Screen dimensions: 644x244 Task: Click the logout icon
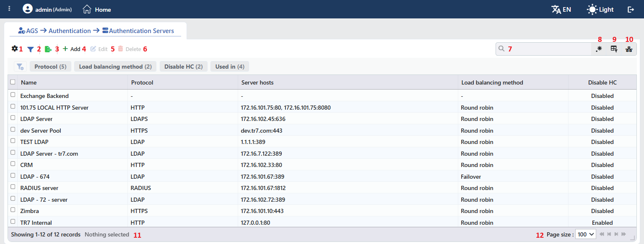pos(631,9)
